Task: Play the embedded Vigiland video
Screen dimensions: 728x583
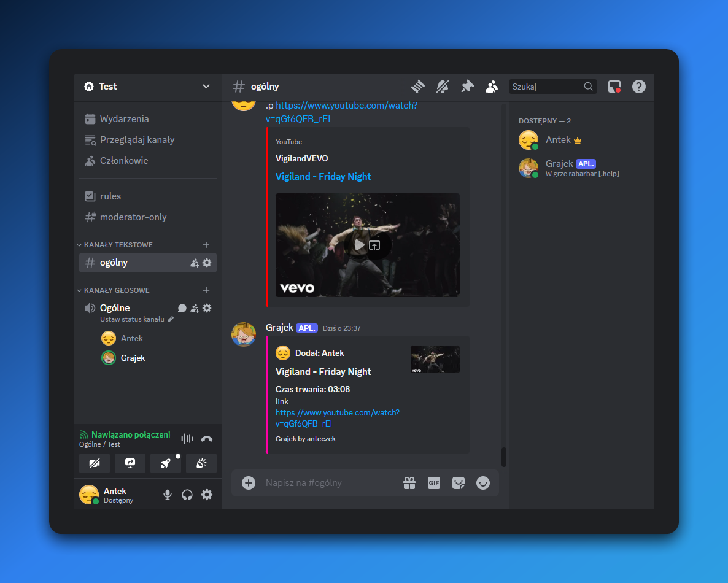Action: click(x=359, y=245)
